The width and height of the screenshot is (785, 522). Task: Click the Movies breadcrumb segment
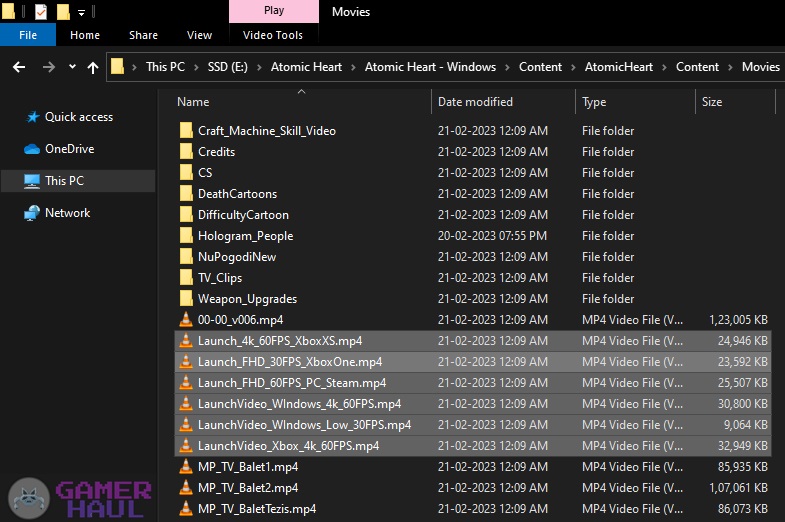[760, 67]
